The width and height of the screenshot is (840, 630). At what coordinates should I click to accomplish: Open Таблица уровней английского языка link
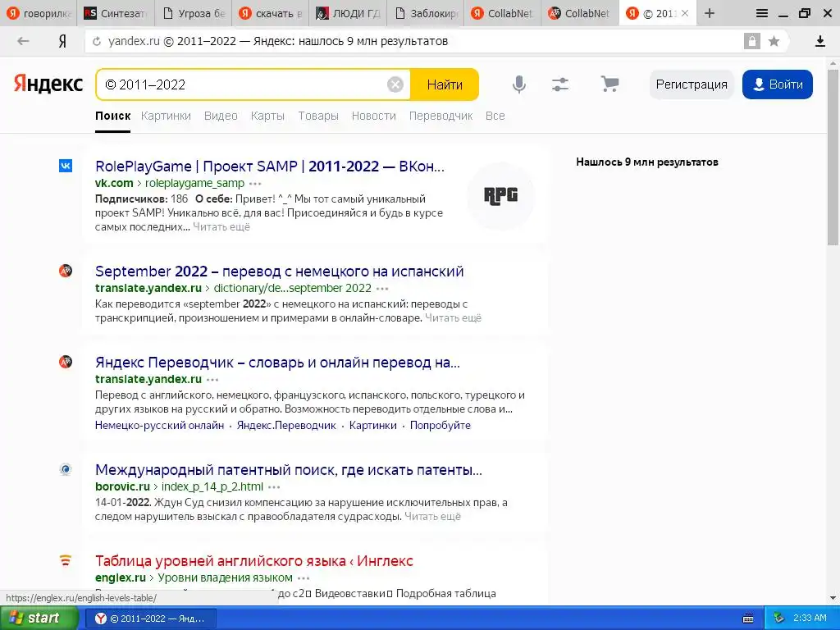(254, 561)
